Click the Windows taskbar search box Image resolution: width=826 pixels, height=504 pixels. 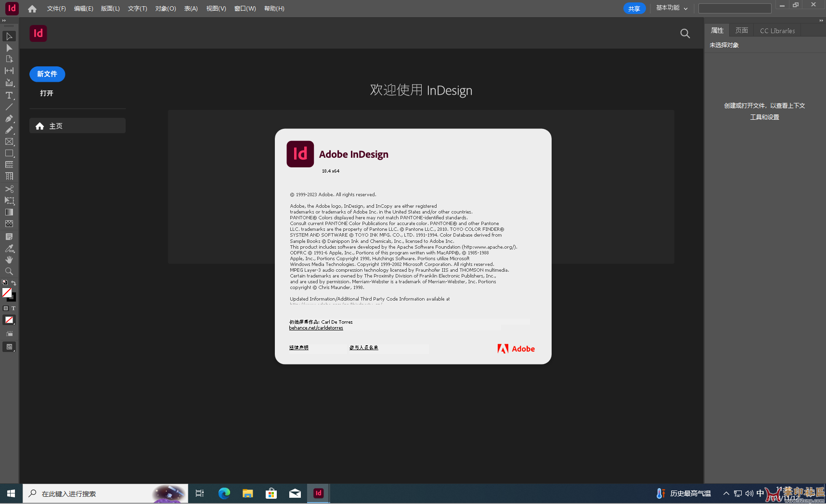(105, 493)
